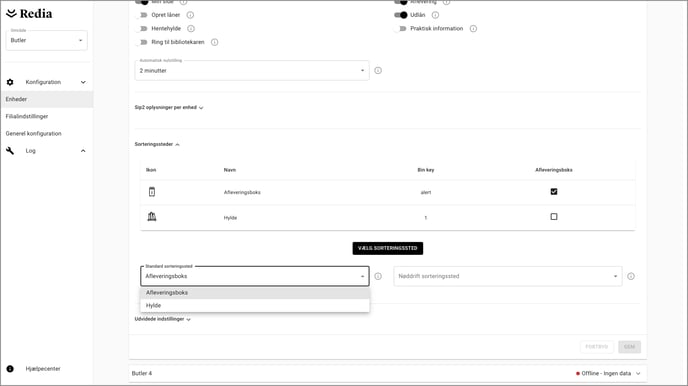This screenshot has height=386, width=688.
Task: Collapse the Konfiguration menu chevron
Action: click(83, 82)
